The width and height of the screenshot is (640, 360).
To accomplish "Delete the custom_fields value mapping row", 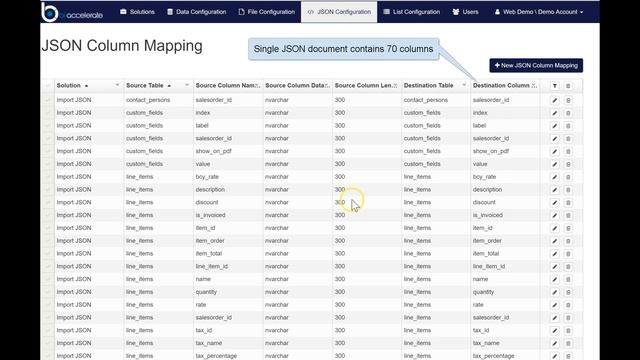I will [568, 164].
